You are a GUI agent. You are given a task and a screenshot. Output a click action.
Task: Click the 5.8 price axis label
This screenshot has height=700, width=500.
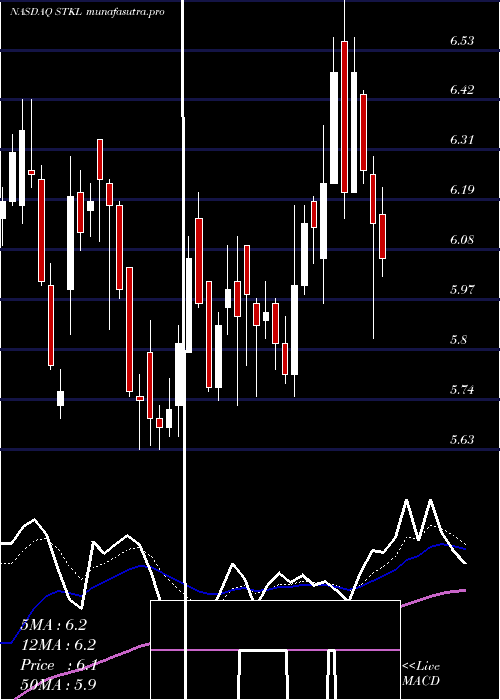tap(458, 340)
